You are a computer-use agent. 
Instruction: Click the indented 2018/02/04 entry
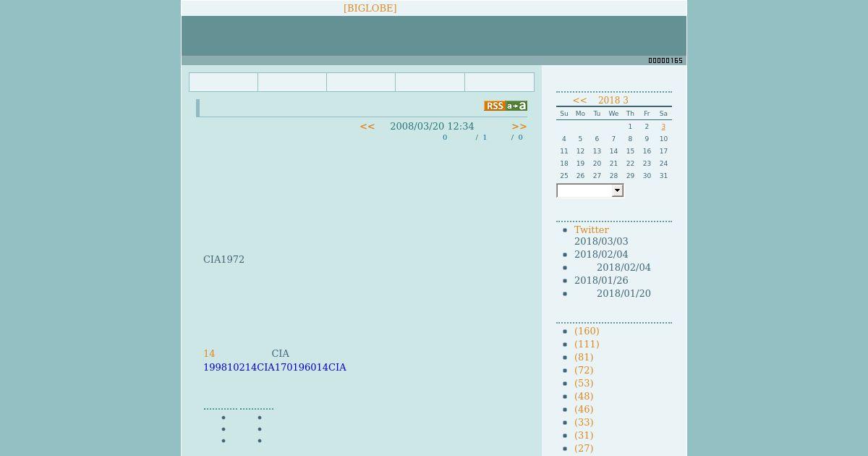[x=624, y=268]
